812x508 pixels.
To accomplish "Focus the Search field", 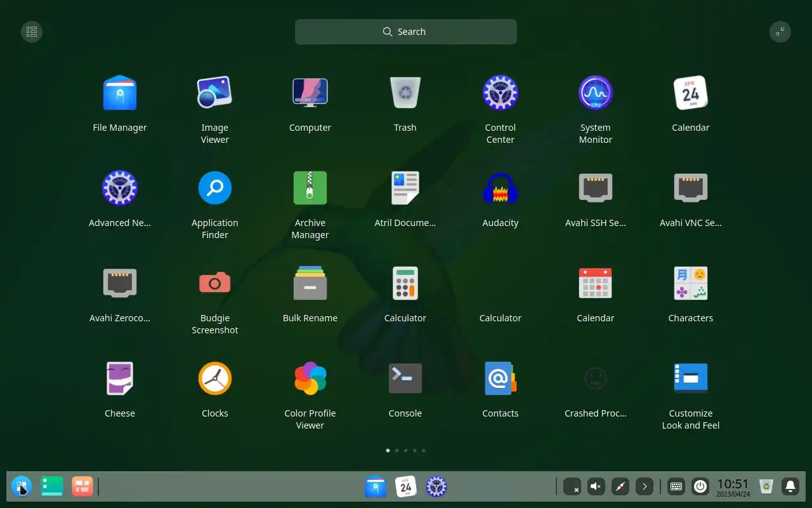I will coord(406,32).
